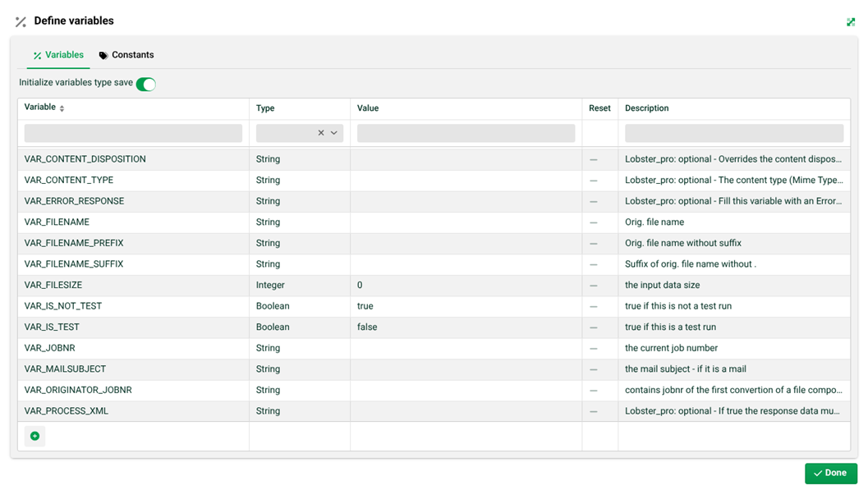The image size is (868, 490).
Task: Click the Boolean type of VAR_IS_NOT_TEST
Action: [273, 306]
